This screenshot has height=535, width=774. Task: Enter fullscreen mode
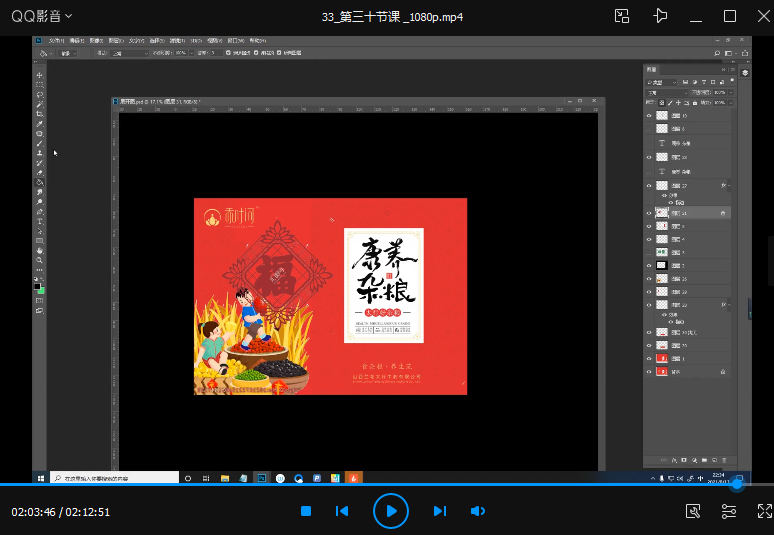click(764, 511)
